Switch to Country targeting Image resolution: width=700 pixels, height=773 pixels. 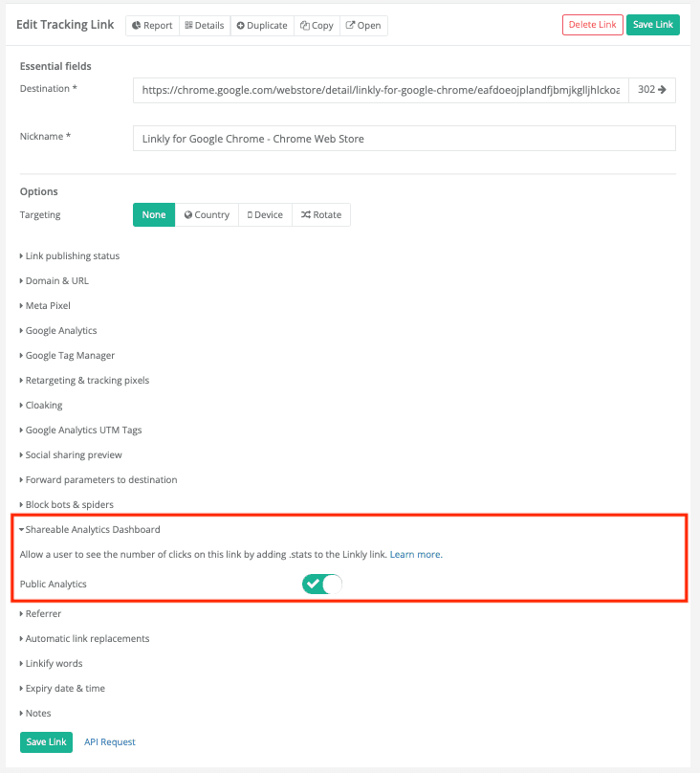[x=207, y=214]
